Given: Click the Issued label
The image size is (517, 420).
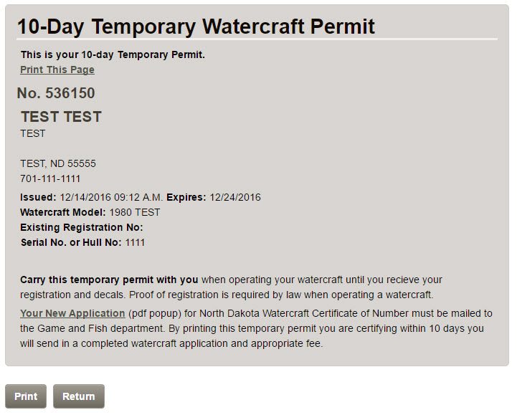Looking at the screenshot, I should tap(38, 197).
